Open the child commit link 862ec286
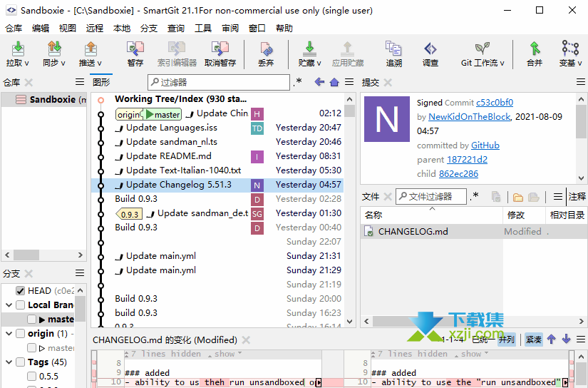 (458, 174)
